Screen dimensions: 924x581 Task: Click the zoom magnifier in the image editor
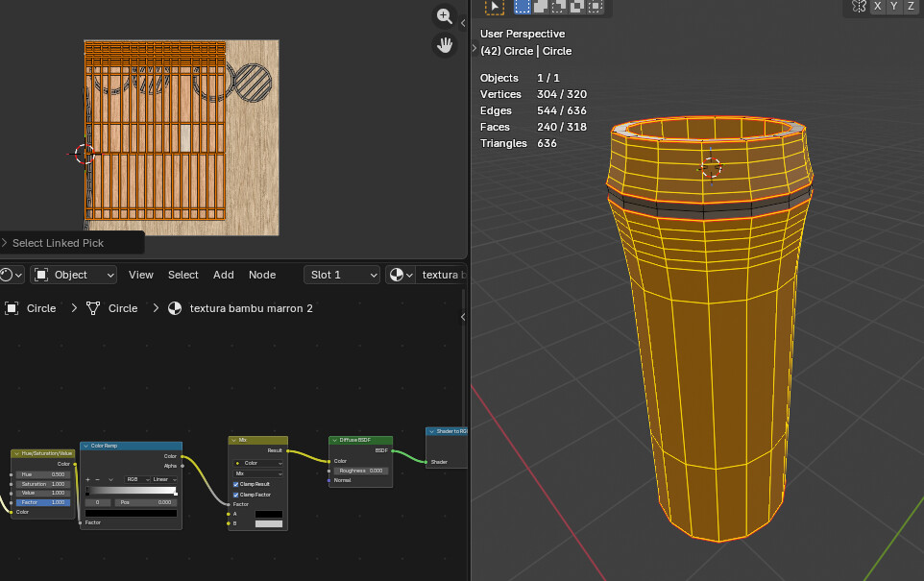point(445,16)
